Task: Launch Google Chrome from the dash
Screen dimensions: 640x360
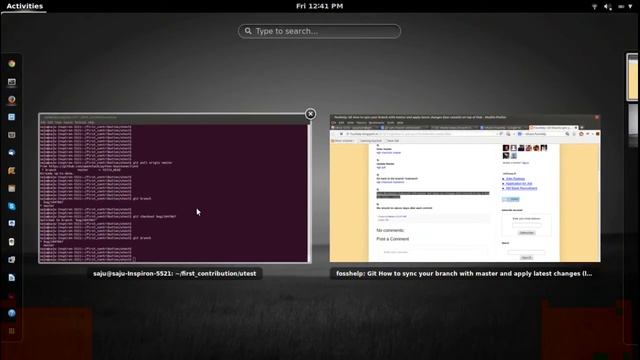Action: point(12,64)
